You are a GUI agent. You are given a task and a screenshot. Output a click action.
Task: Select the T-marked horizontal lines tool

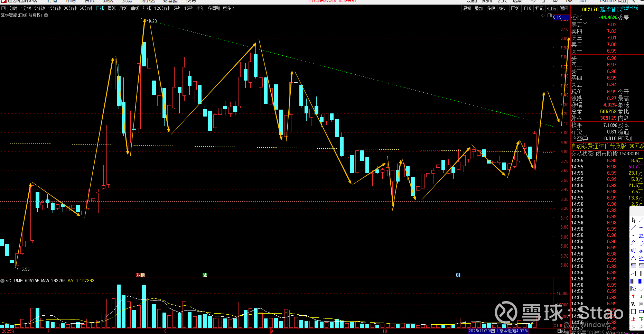[x=641, y=266]
